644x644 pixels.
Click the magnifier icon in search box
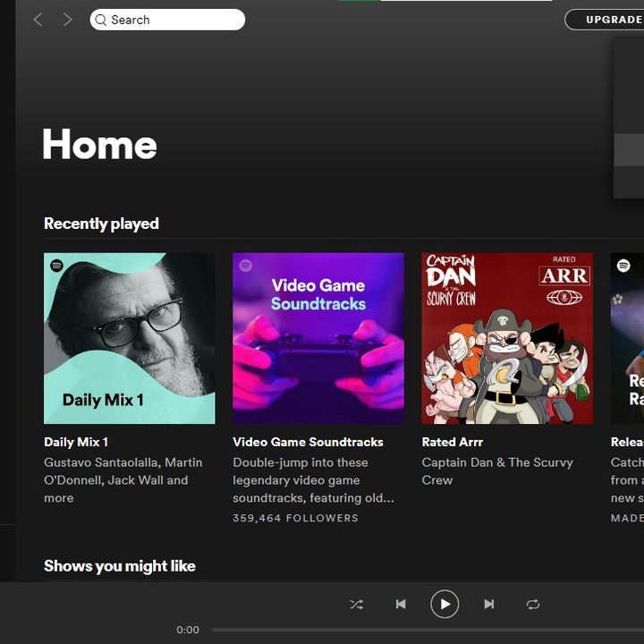point(100,20)
